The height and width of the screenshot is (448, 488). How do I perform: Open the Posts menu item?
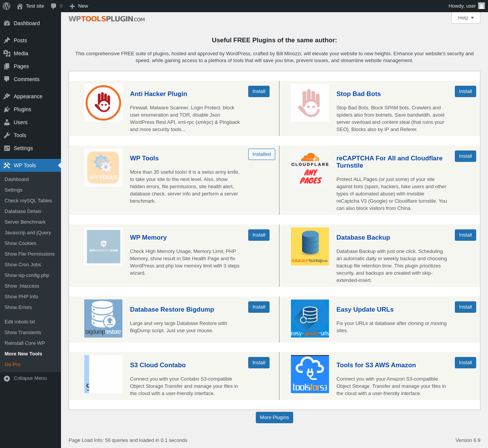point(30,40)
